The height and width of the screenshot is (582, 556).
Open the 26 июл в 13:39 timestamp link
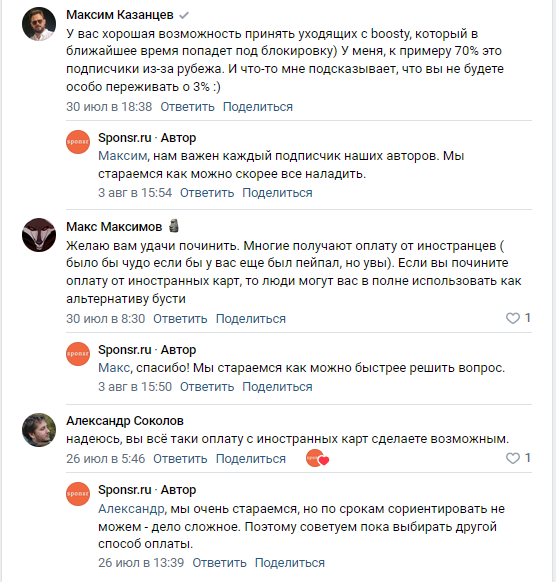(141, 563)
